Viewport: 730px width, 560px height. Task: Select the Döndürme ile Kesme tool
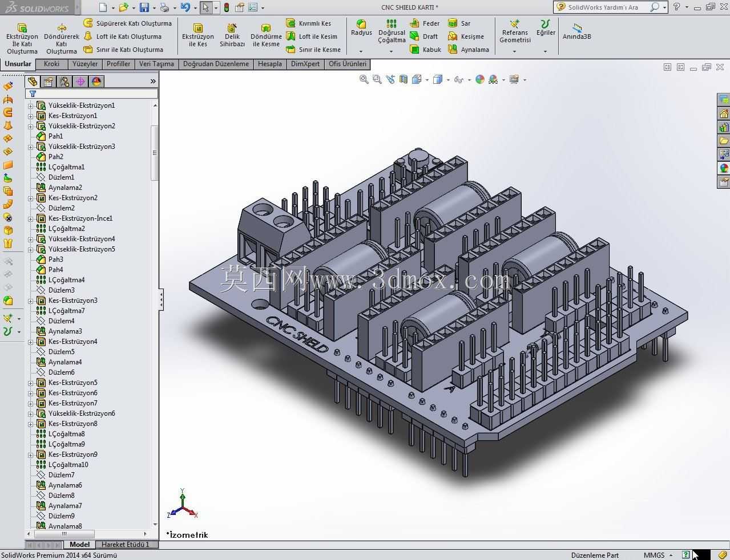tap(266, 35)
